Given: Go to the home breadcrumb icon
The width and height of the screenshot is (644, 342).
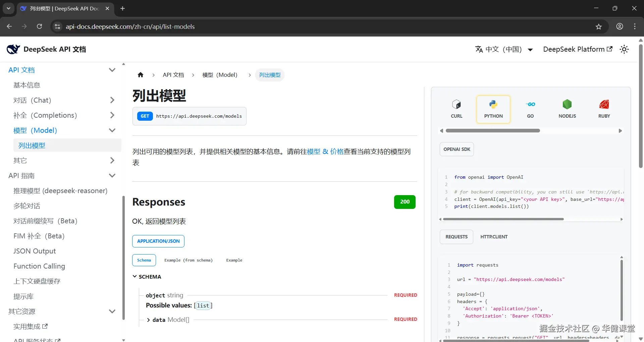Looking at the screenshot, I should [x=141, y=75].
